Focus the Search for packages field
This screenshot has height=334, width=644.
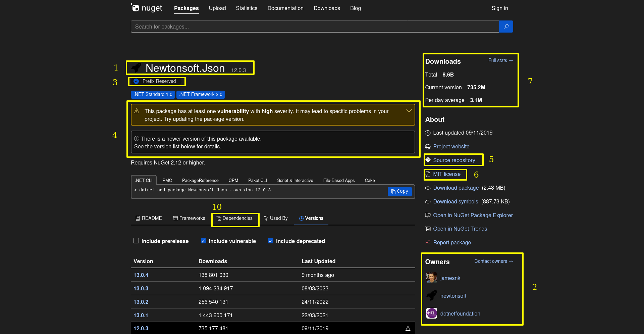tap(315, 27)
